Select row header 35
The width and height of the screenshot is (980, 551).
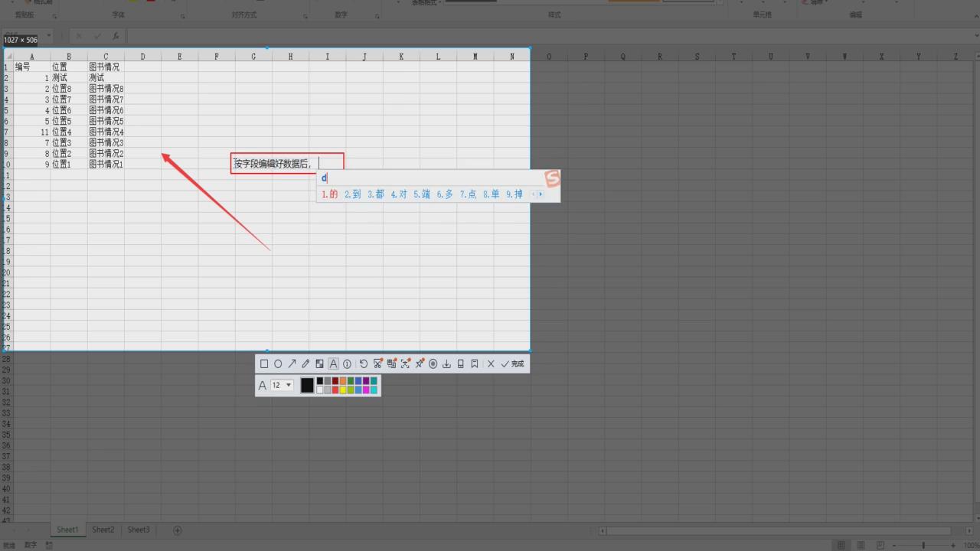coord(6,434)
